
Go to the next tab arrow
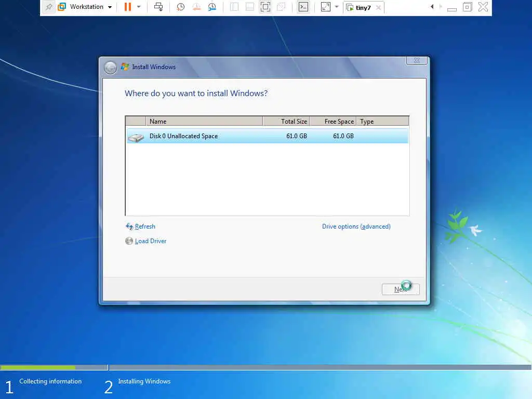click(x=441, y=7)
